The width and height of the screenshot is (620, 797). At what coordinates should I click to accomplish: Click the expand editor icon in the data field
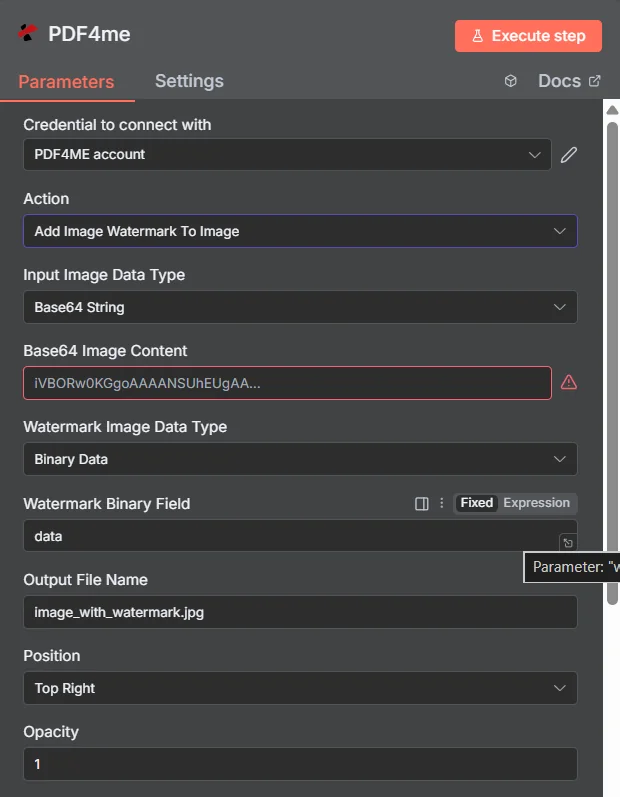click(x=568, y=543)
